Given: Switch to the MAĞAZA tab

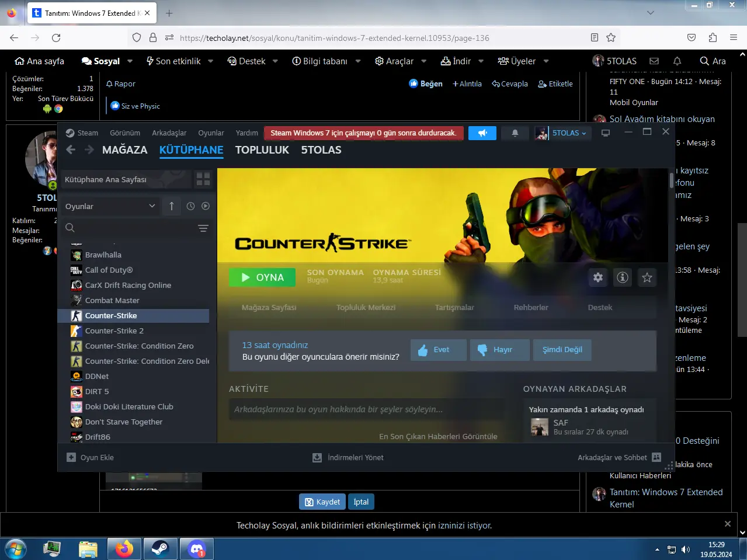Looking at the screenshot, I should pos(125,150).
